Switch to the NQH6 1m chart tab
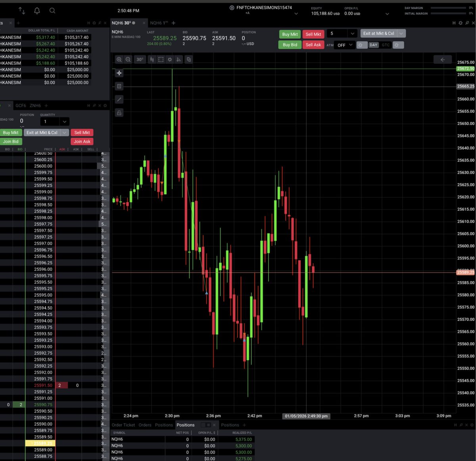This screenshot has width=476, height=461. (x=159, y=23)
